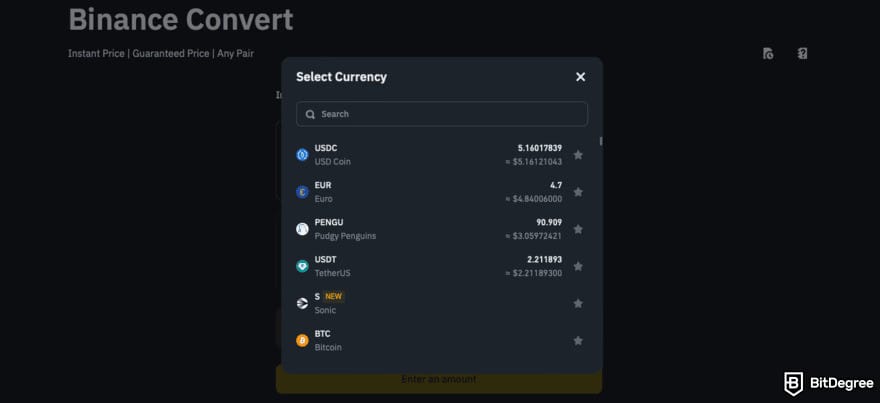Toggle the favorite star for Sonic
The height and width of the screenshot is (403, 880).
(x=578, y=303)
